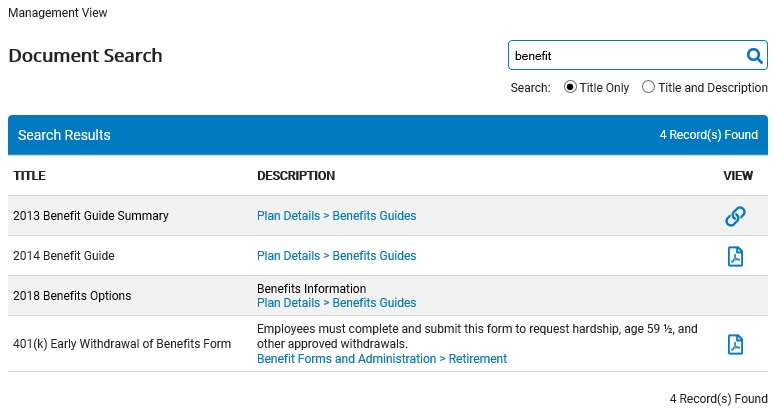This screenshot has width=775, height=420.
Task: Click the VIEW column header
Action: point(738,176)
